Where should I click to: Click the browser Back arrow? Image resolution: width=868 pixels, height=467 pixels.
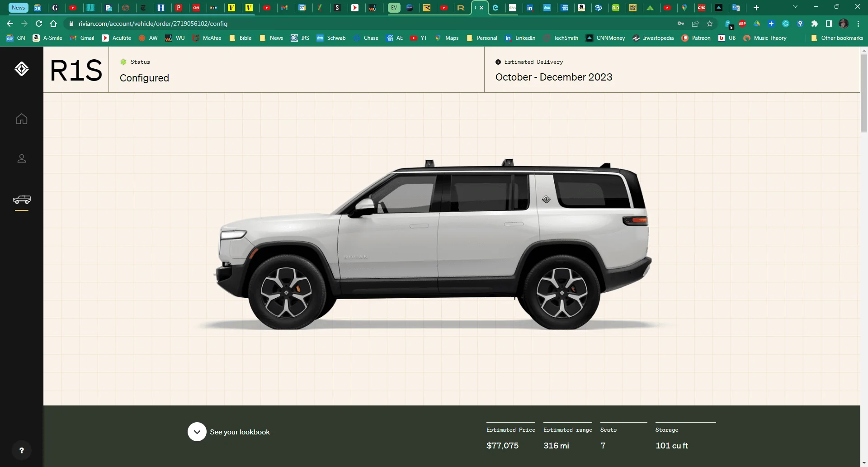click(10, 24)
